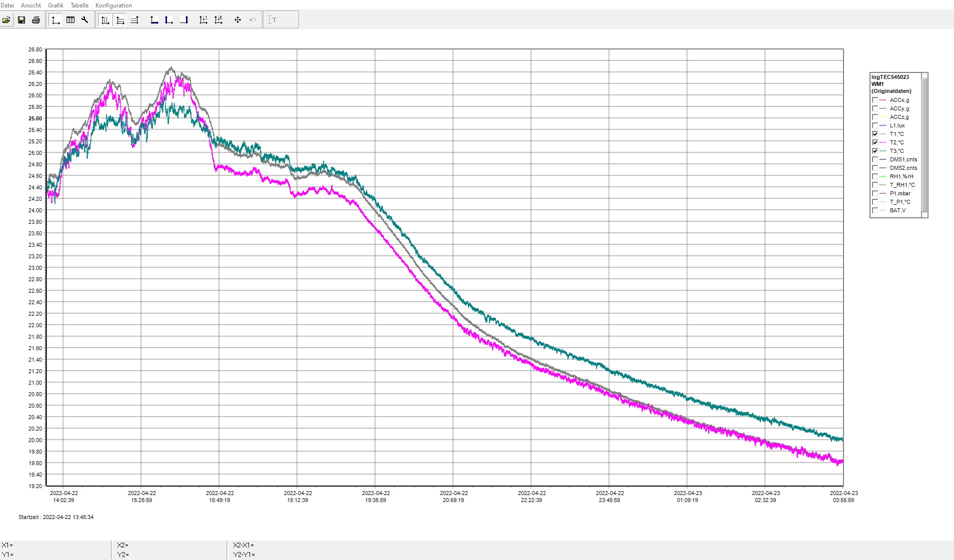Open the Konfiguration menu
The image size is (954, 560).
(113, 5)
